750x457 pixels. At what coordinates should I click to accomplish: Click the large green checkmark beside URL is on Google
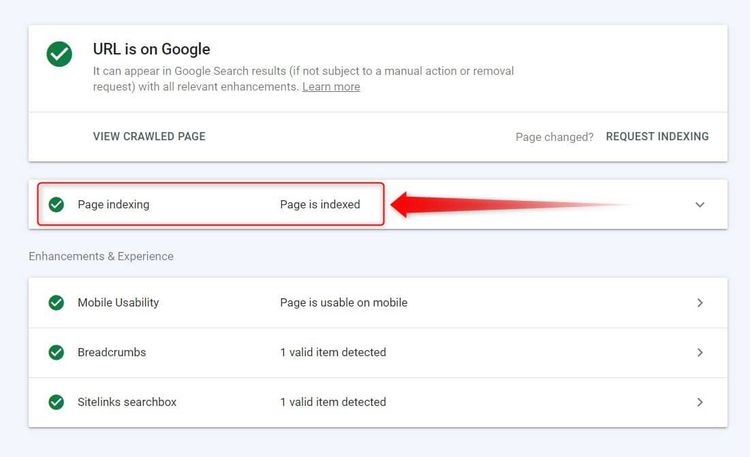tap(59, 55)
